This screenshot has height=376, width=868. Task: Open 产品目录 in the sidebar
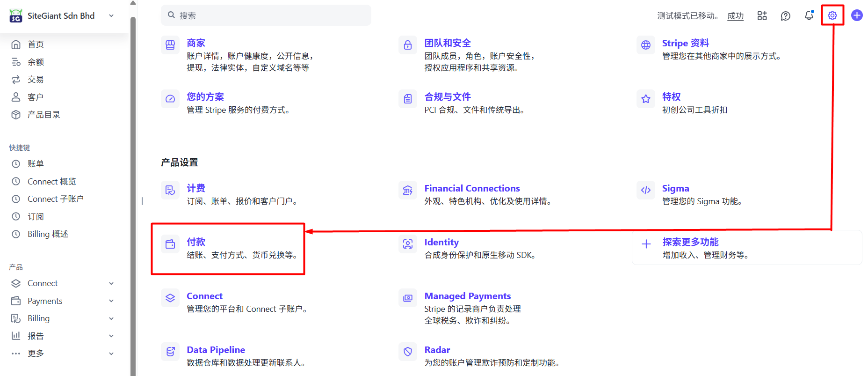point(43,115)
